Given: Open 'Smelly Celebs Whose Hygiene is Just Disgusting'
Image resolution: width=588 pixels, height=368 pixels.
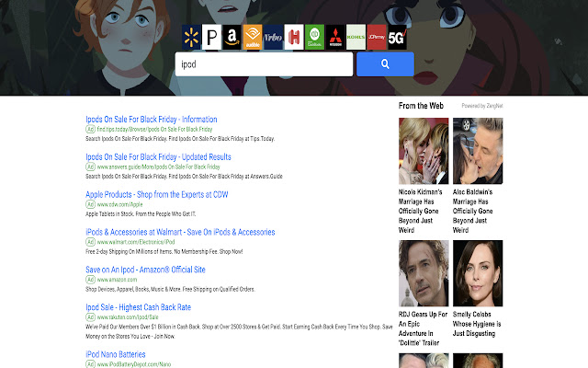Looking at the screenshot, I should (477, 324).
